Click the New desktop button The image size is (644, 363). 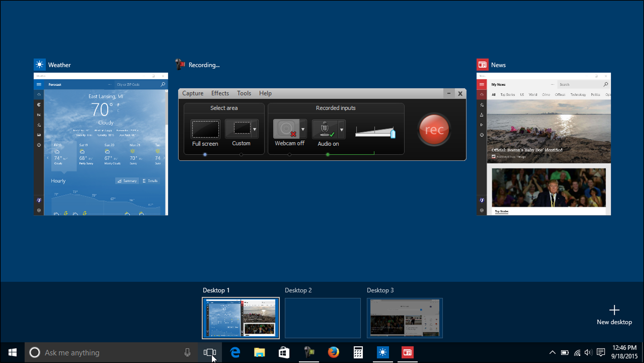click(x=614, y=314)
